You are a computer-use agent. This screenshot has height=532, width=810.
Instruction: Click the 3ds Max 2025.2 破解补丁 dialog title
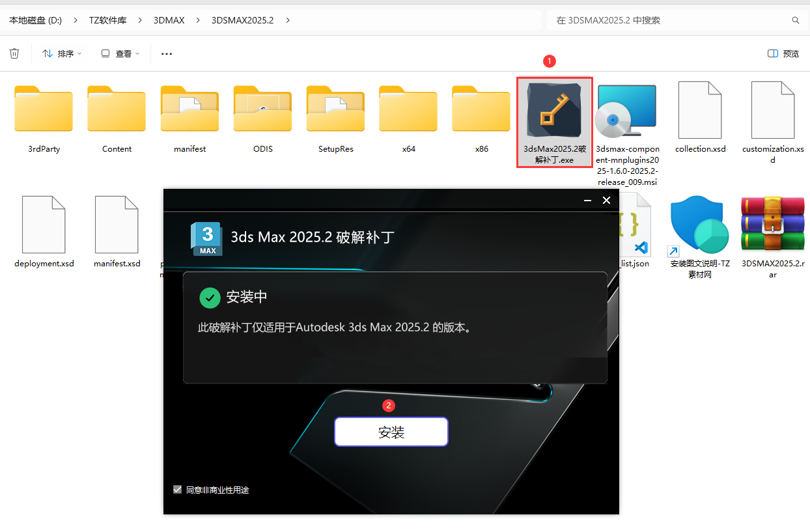[x=313, y=236]
